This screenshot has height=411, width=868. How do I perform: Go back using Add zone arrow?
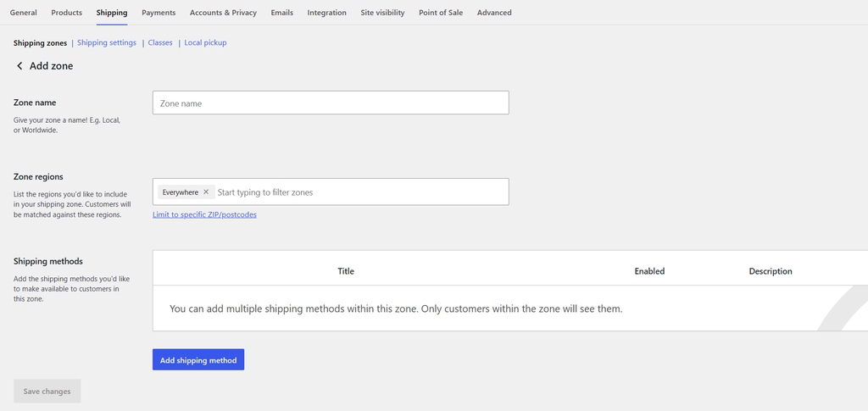click(19, 66)
